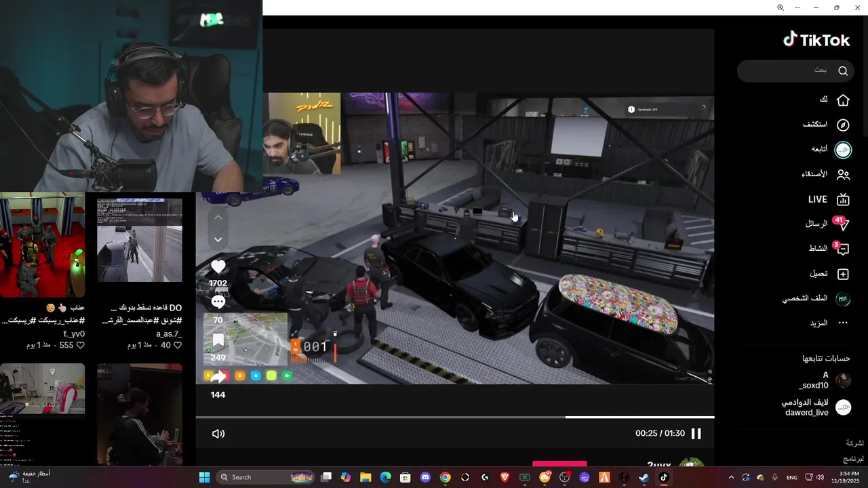Click the ENG language indicator
The image size is (868, 488).
792,477
